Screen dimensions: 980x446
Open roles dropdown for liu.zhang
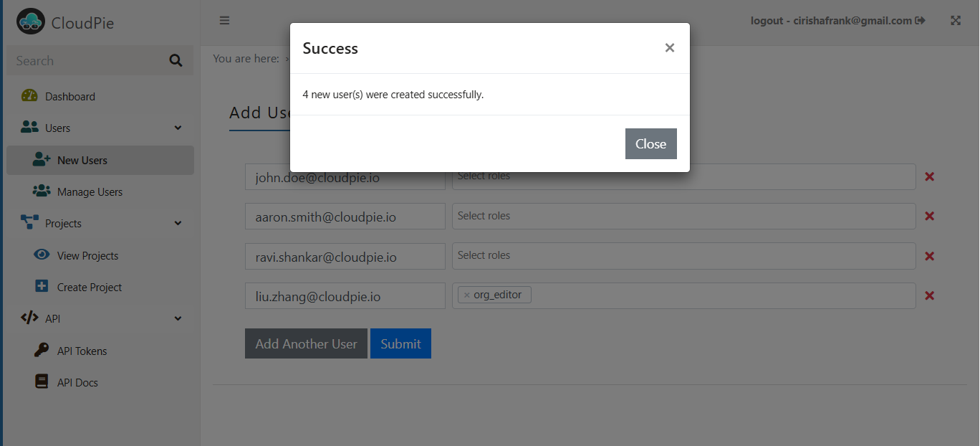pos(683,295)
